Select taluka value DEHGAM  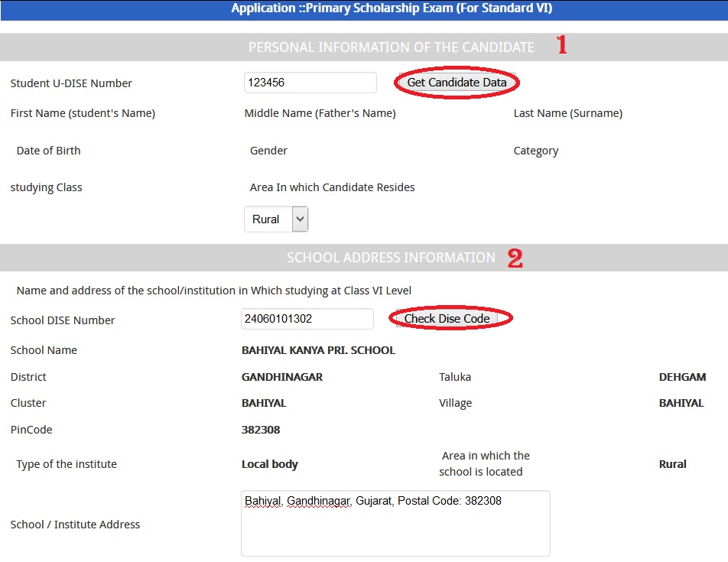pyautogui.click(x=682, y=377)
